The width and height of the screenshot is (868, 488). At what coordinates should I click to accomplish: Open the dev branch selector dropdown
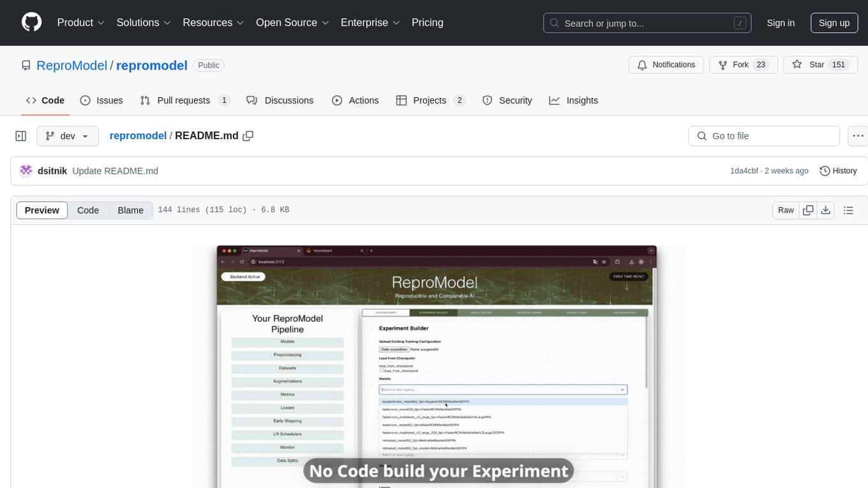(68, 136)
